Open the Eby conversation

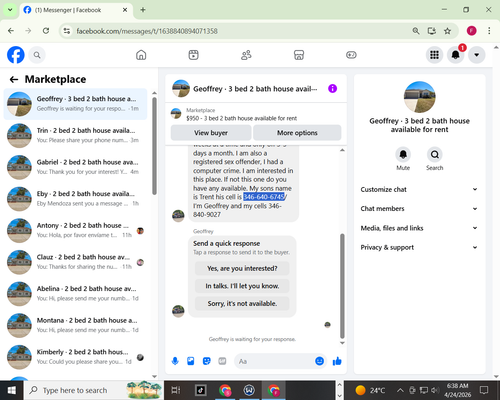pyautogui.click(x=76, y=199)
